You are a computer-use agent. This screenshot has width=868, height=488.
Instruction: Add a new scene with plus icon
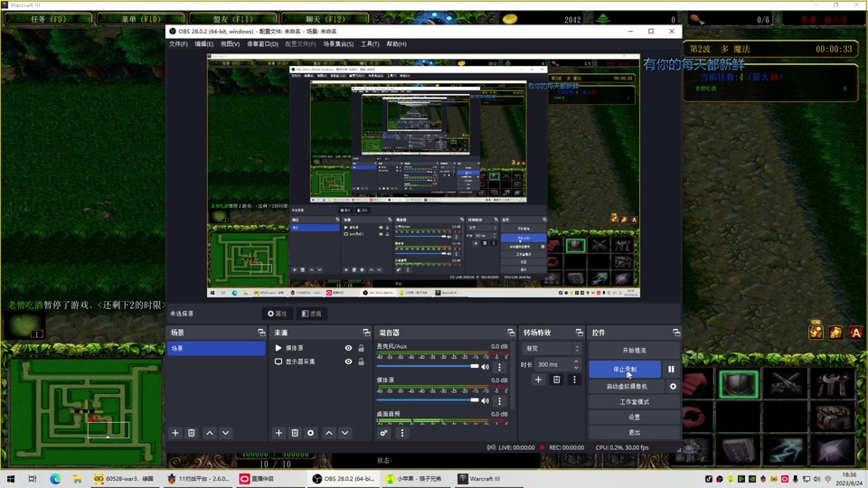point(175,433)
